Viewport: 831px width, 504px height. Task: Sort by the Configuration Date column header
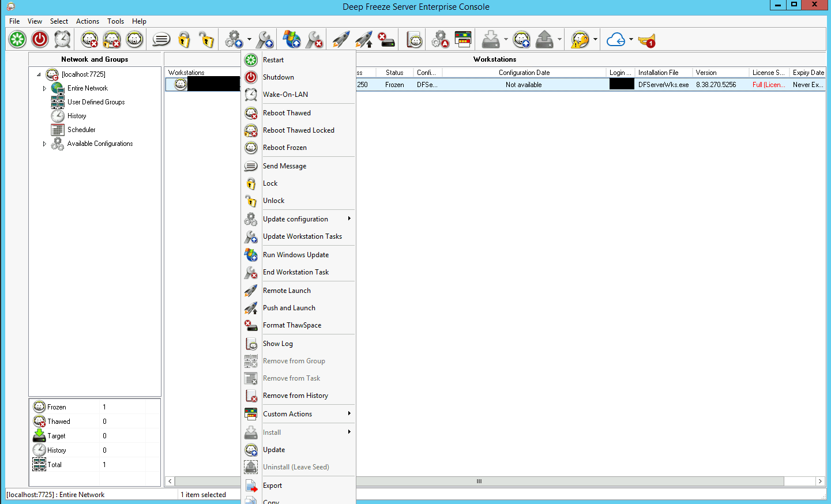click(524, 73)
